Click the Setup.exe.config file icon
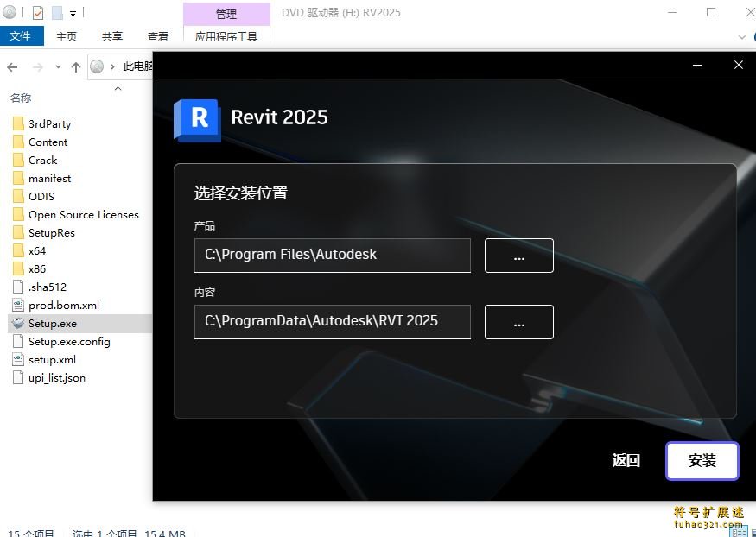 click(x=18, y=342)
